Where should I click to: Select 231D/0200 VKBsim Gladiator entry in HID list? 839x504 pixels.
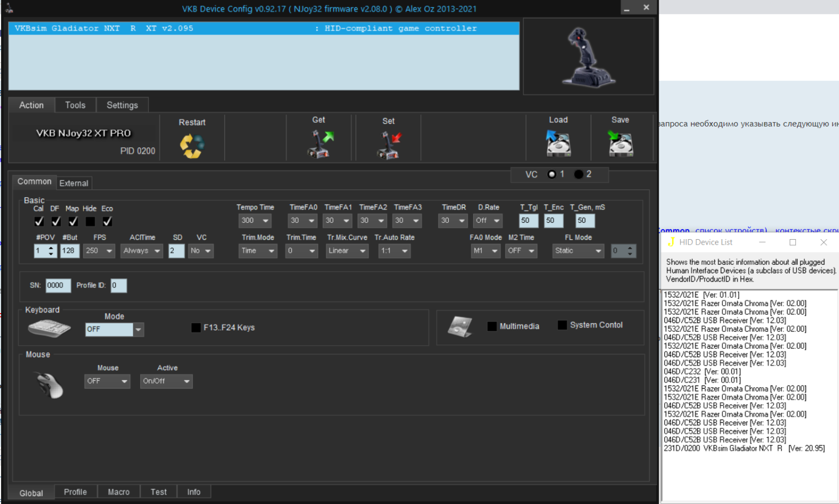point(744,449)
